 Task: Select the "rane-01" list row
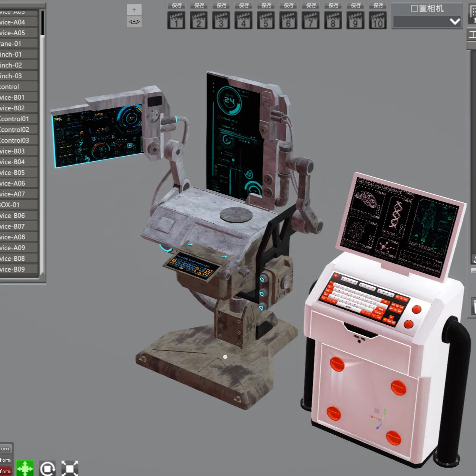[19, 44]
